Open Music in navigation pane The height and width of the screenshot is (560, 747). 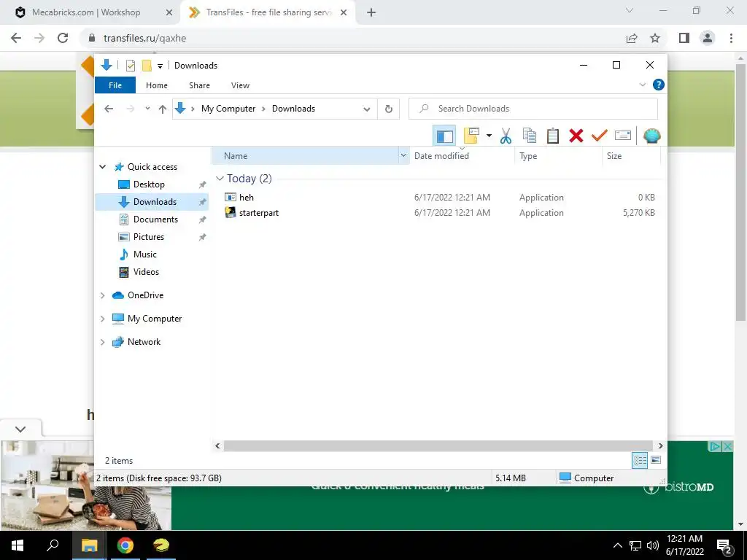point(145,254)
